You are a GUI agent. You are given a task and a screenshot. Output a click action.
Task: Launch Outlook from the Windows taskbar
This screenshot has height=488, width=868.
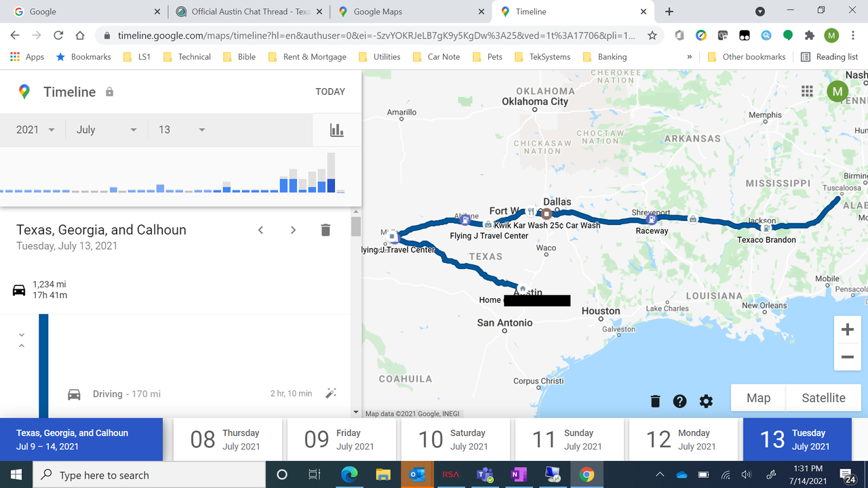coord(416,474)
